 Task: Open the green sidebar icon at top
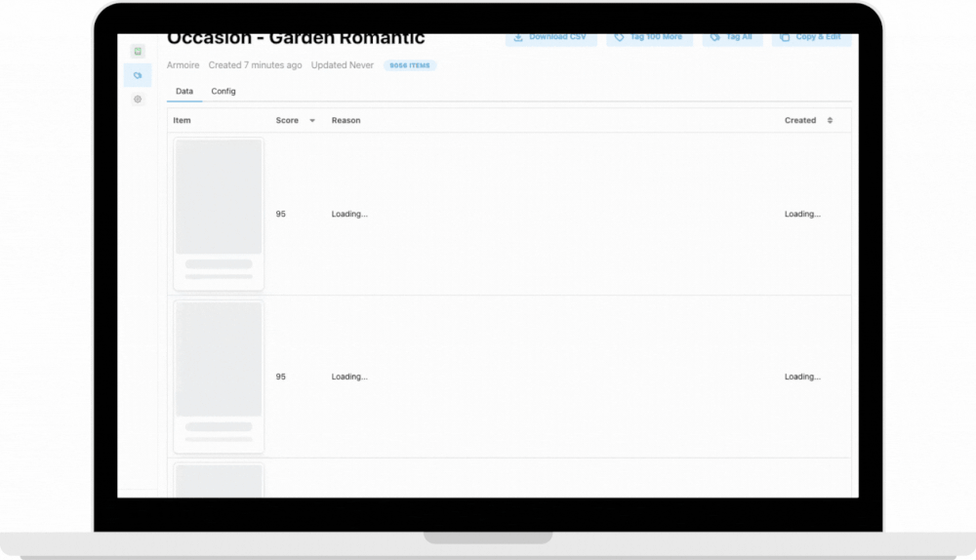pos(138,51)
